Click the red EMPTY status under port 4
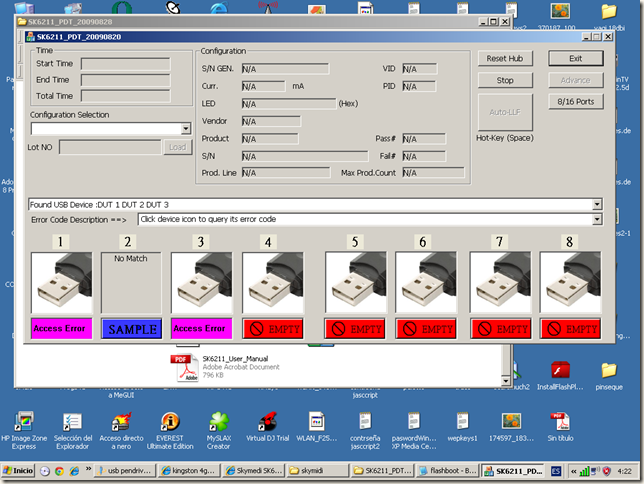Screen dimensions: 644x484 pyautogui.click(x=273, y=329)
